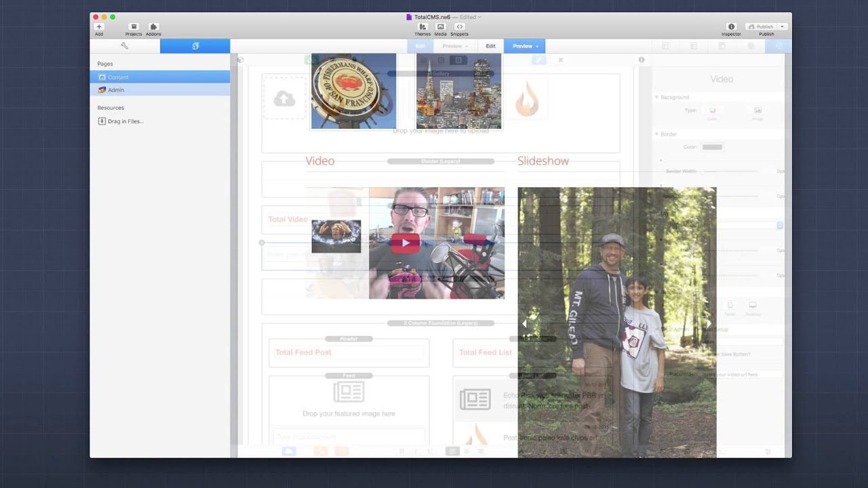Toggle the Inspector info icon
The width and height of the screenshot is (868, 488).
coord(731,26)
